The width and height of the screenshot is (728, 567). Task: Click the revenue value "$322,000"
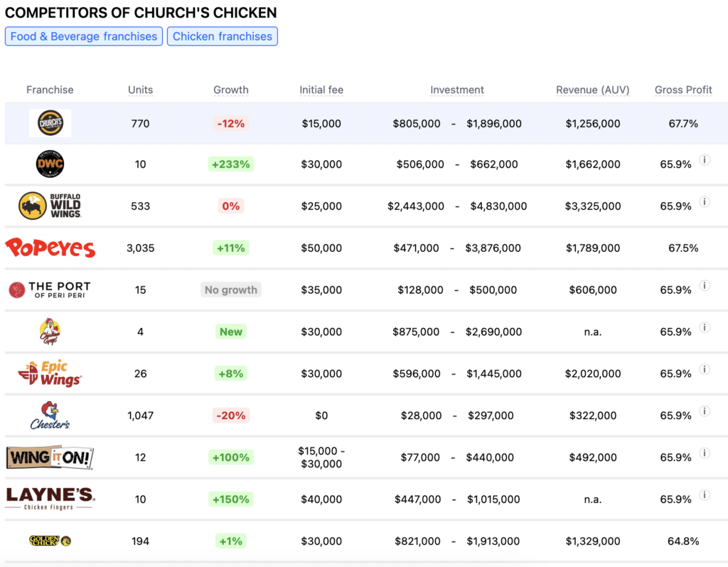[x=593, y=415]
